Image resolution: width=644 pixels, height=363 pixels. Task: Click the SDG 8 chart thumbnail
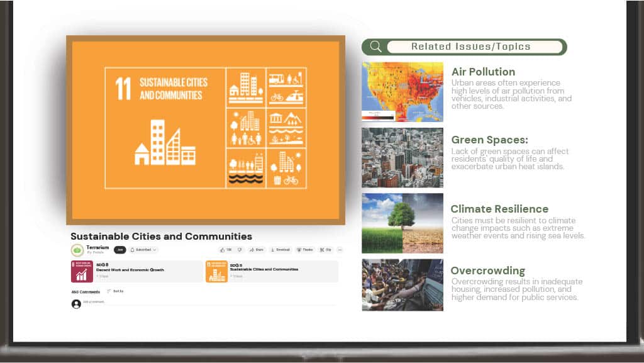point(82,271)
